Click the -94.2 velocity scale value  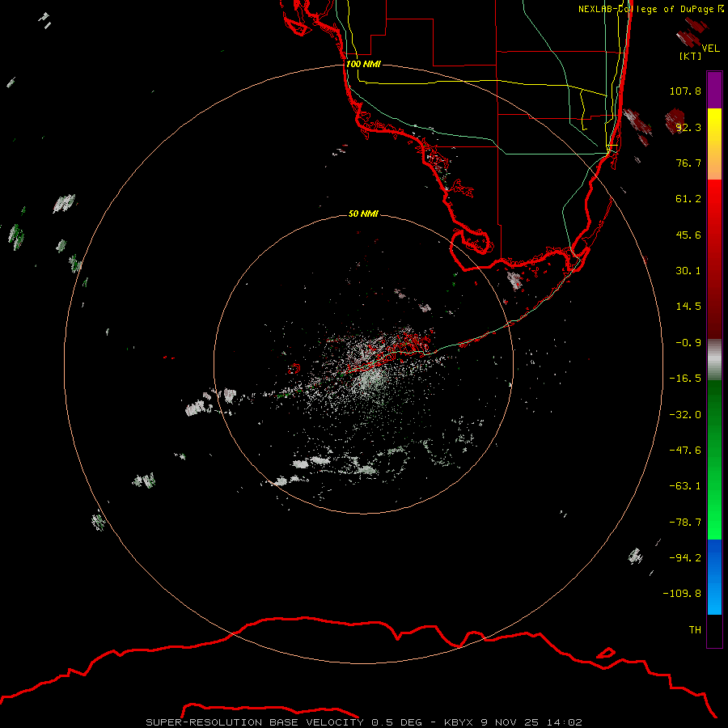click(x=685, y=558)
